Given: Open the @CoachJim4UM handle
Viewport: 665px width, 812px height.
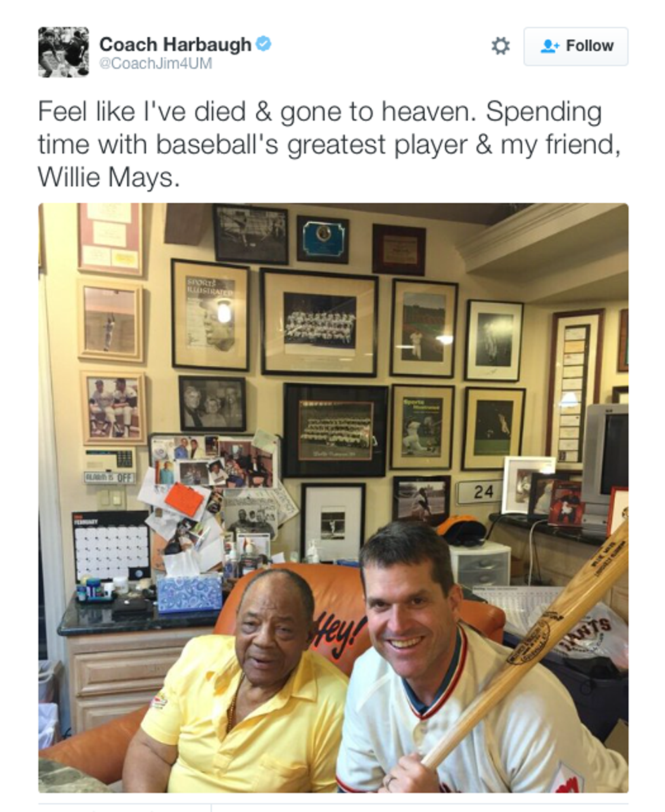Looking at the screenshot, I should [155, 64].
